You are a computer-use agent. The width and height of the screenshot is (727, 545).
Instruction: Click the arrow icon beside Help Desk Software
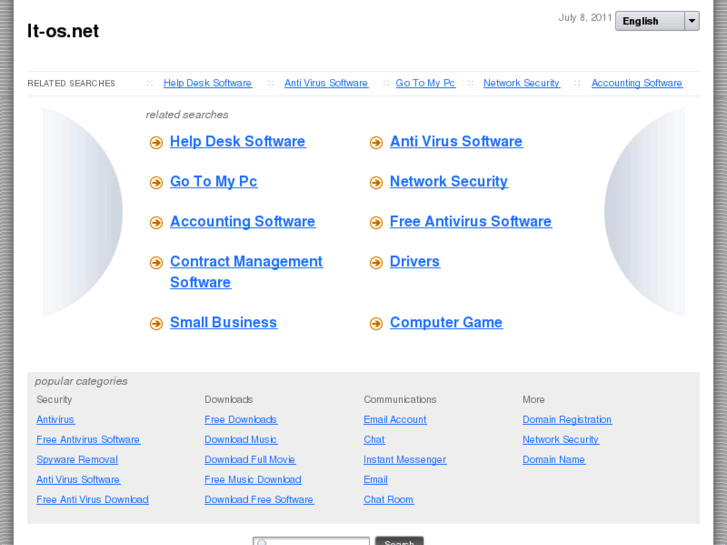[156, 143]
